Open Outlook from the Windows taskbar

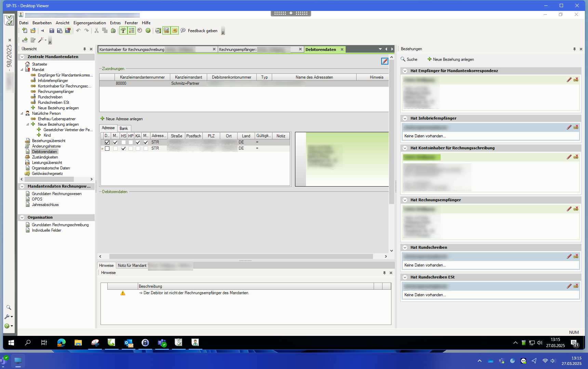[129, 343]
